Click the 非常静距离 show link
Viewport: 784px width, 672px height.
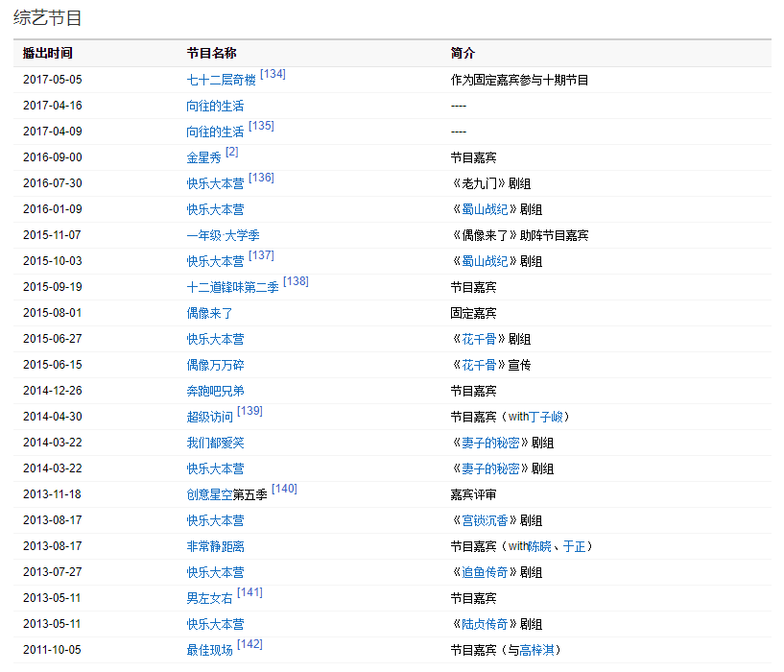coord(215,546)
